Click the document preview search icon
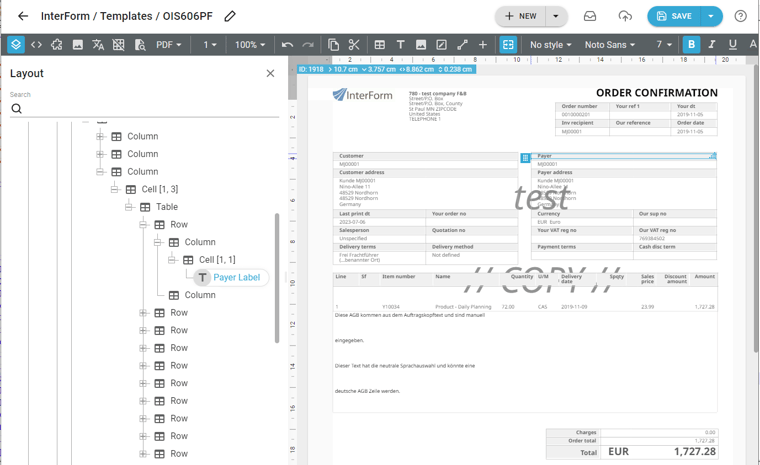The width and height of the screenshot is (760, 465). pyautogui.click(x=140, y=45)
